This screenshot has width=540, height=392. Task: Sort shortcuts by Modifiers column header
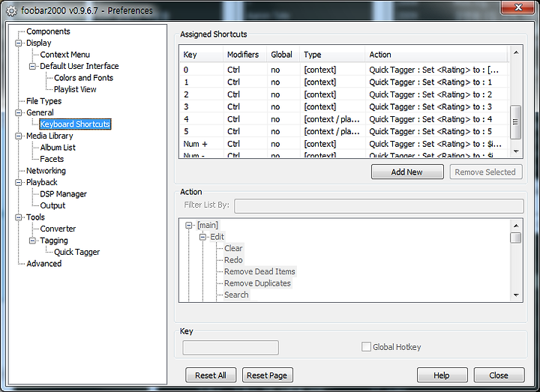[x=244, y=55]
